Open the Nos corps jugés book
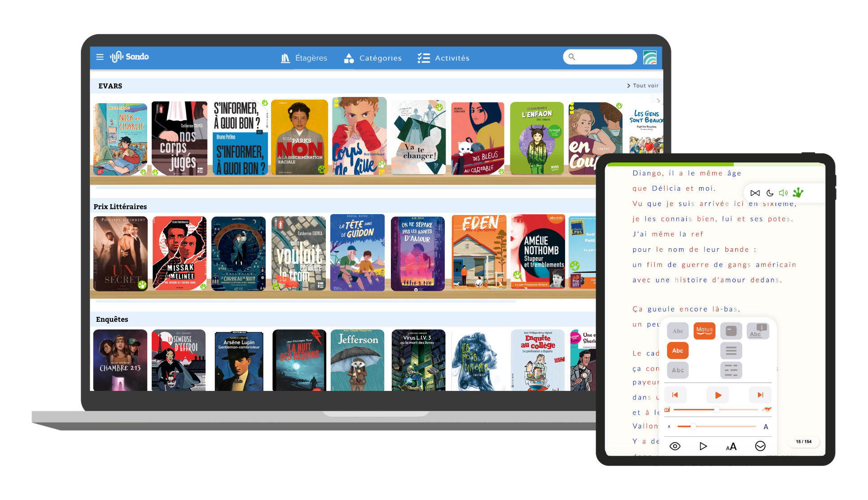Screen dimensions: 868x500 click(x=180, y=138)
